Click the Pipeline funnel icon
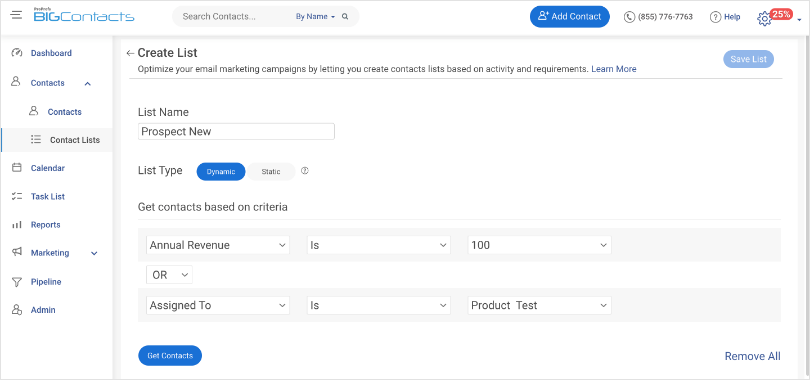The height and width of the screenshot is (380, 810). click(17, 282)
